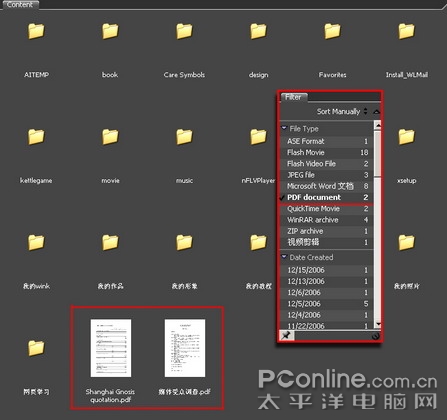Select the kettlegame folder icon
The height and width of the screenshot is (420, 447).
[x=36, y=137]
